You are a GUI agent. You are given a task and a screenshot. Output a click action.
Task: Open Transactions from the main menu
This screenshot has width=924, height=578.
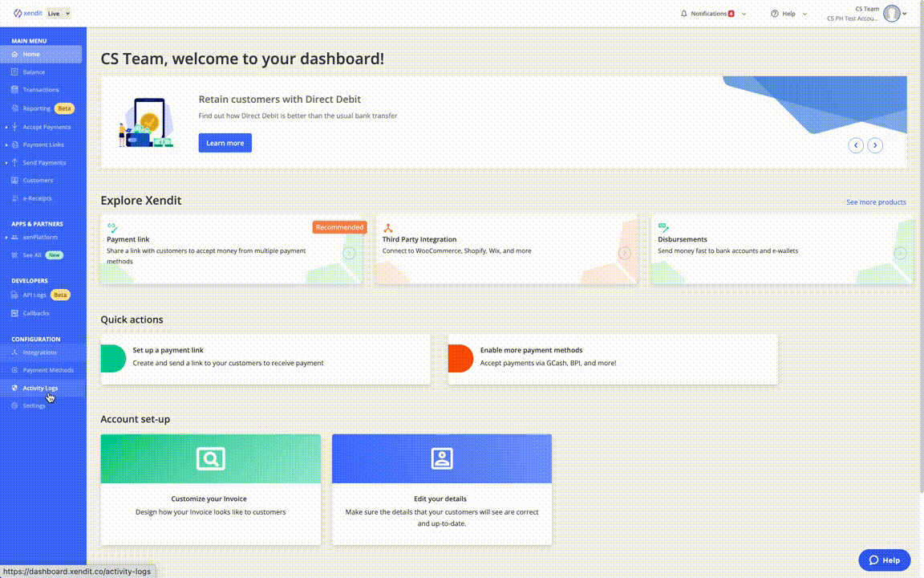pos(41,90)
